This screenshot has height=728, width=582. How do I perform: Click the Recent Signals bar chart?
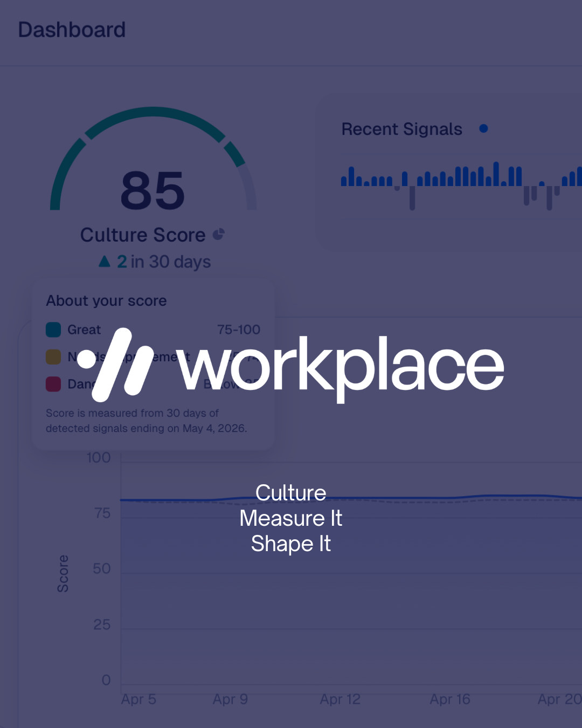point(461,186)
